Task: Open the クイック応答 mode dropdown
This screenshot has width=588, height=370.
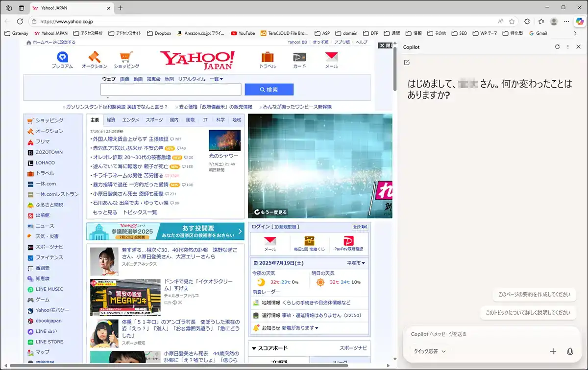Action: 430,351
